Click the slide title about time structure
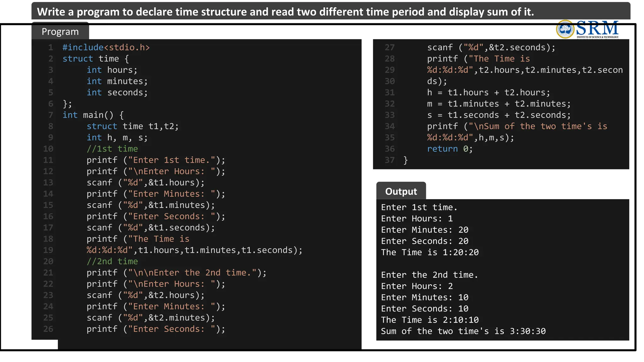Viewport: 644px width, 362px height. pyautogui.click(x=285, y=12)
